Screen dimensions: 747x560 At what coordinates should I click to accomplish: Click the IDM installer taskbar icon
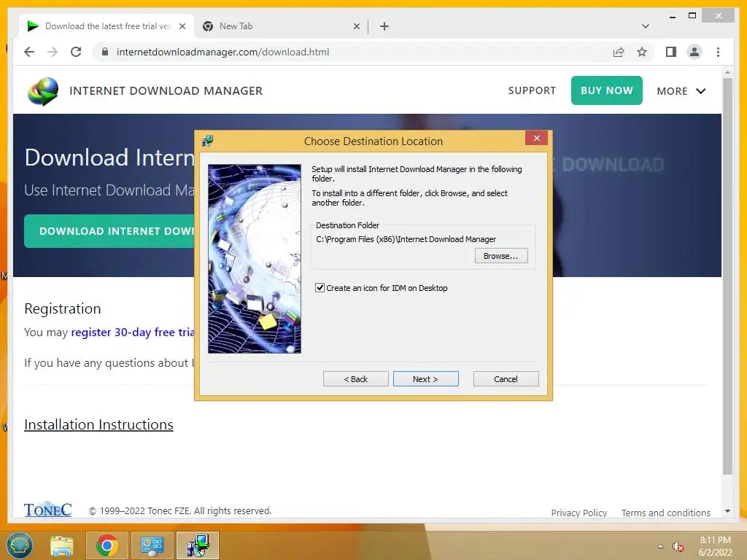[x=197, y=545]
